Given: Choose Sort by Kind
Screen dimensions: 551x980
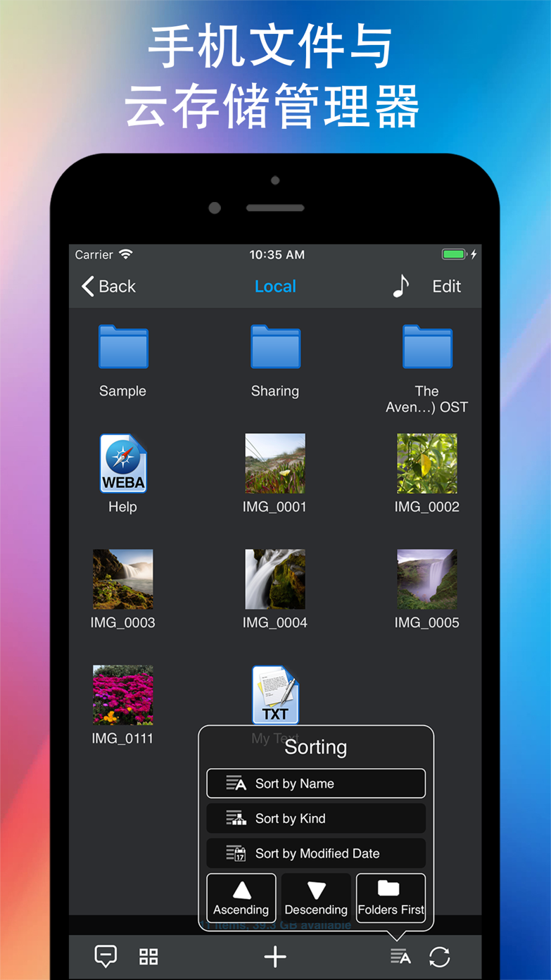Looking at the screenshot, I should click(x=316, y=818).
